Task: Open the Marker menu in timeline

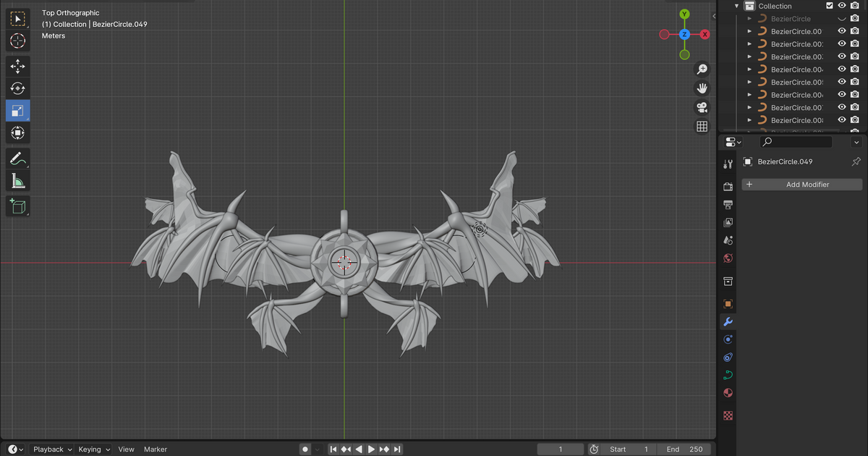Action: coord(155,449)
